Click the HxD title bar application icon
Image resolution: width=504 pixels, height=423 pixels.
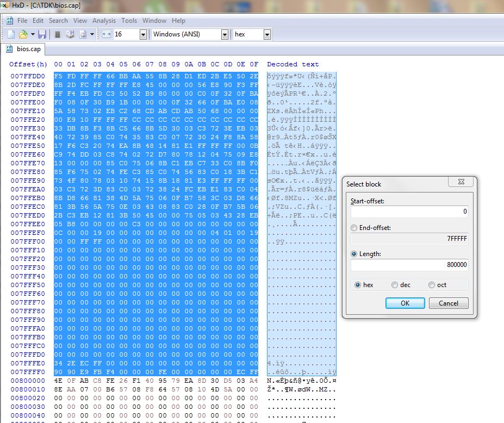[x=5, y=5]
